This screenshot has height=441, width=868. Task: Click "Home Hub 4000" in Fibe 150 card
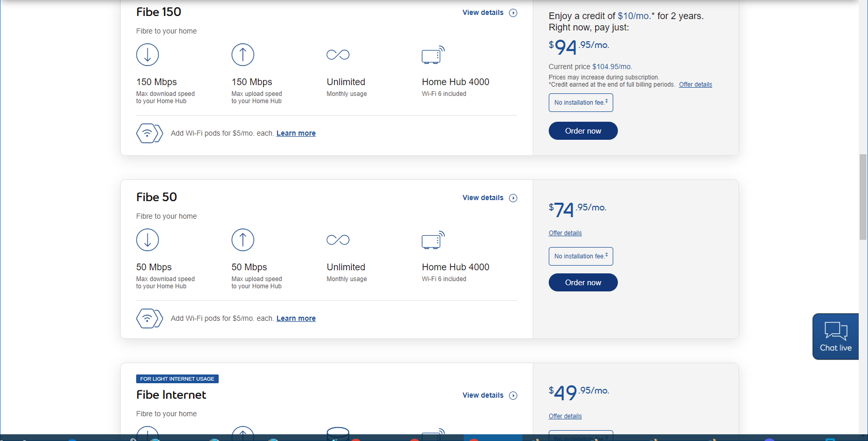(x=456, y=82)
